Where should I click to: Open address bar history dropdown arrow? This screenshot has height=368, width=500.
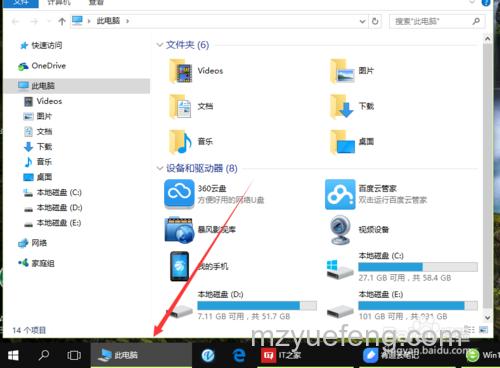pos(362,21)
